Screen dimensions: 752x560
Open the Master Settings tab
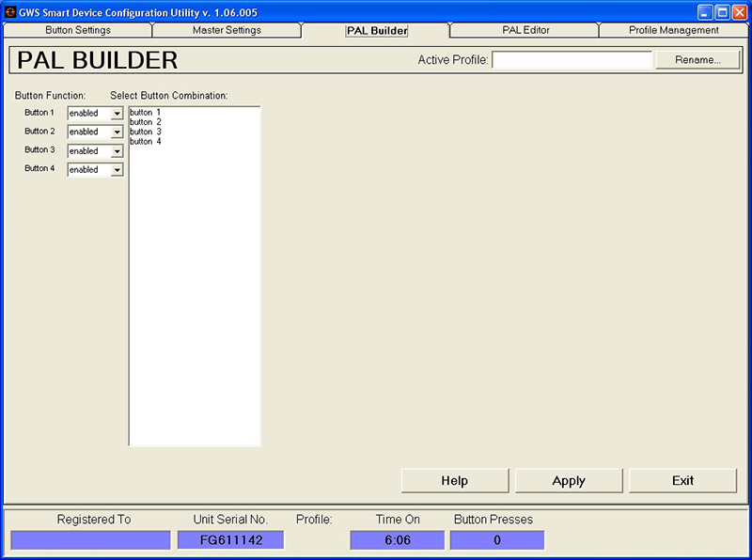[x=227, y=30]
